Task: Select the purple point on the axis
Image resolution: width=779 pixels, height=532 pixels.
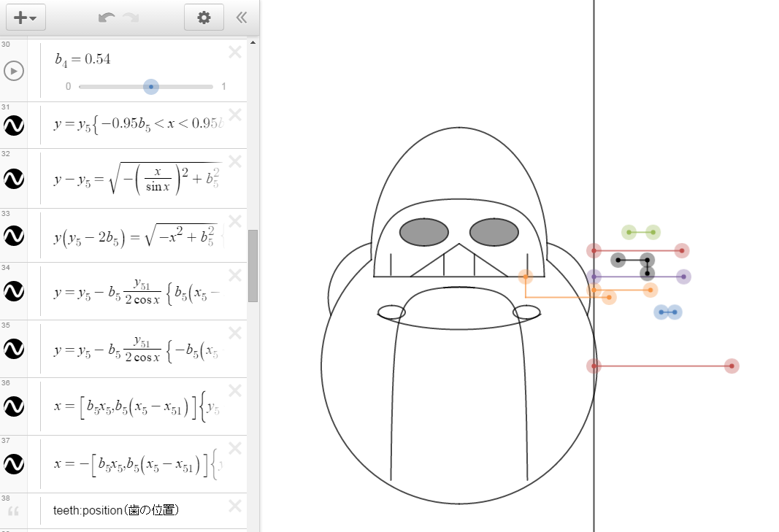Action: 594,277
